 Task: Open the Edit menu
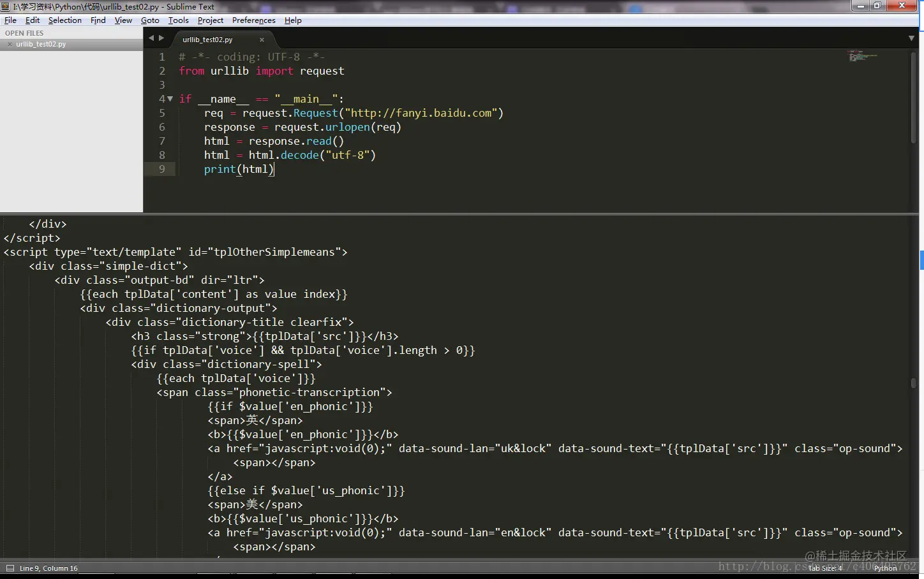point(33,20)
